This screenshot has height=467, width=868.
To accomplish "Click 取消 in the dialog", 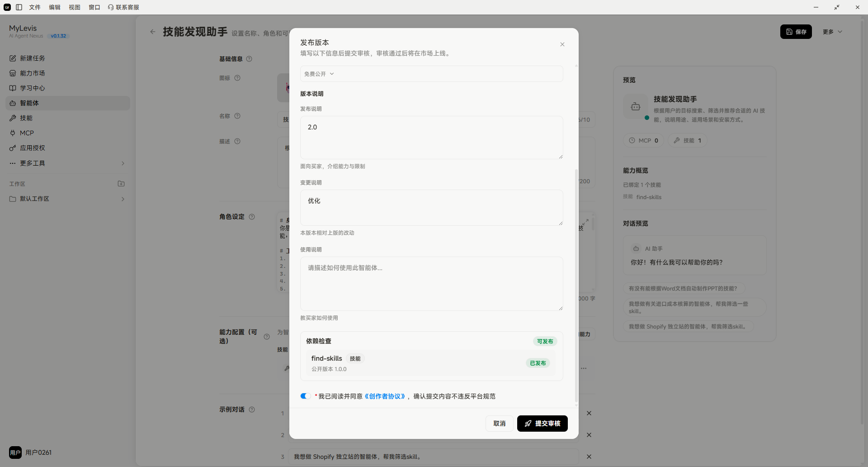I will pyautogui.click(x=500, y=424).
